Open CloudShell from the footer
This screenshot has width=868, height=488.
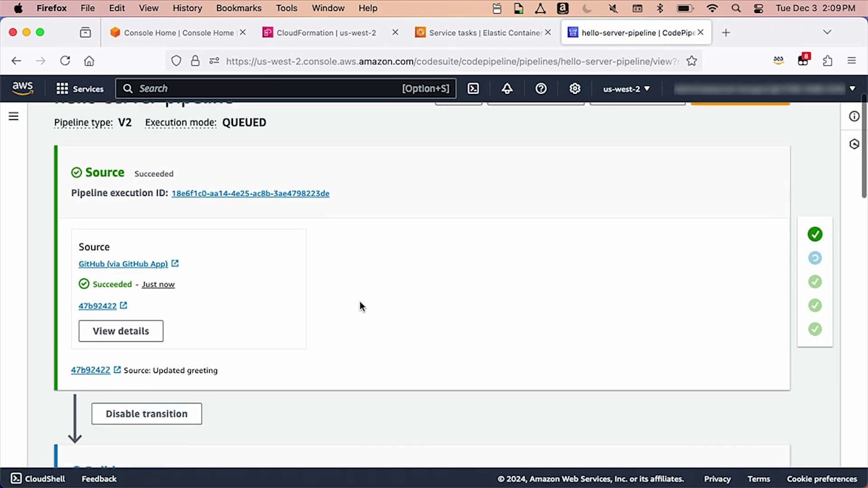[x=38, y=479]
